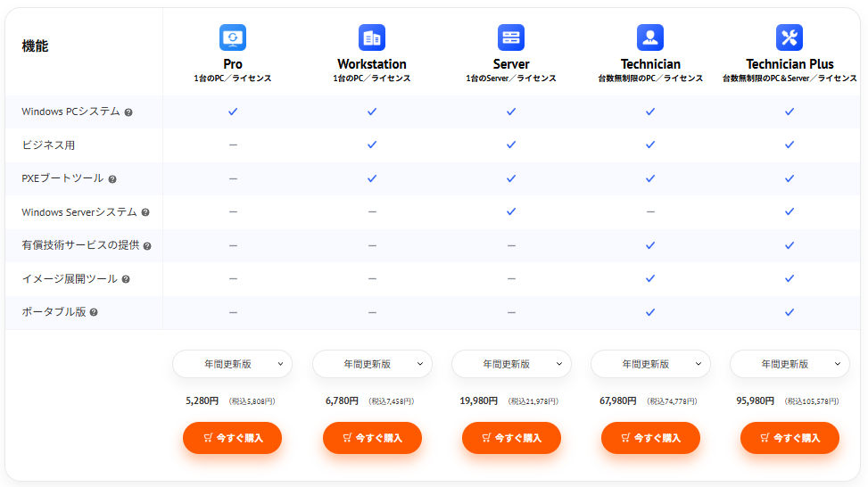
Task: Click help icon next to ポータブル版
Action: click(x=94, y=312)
